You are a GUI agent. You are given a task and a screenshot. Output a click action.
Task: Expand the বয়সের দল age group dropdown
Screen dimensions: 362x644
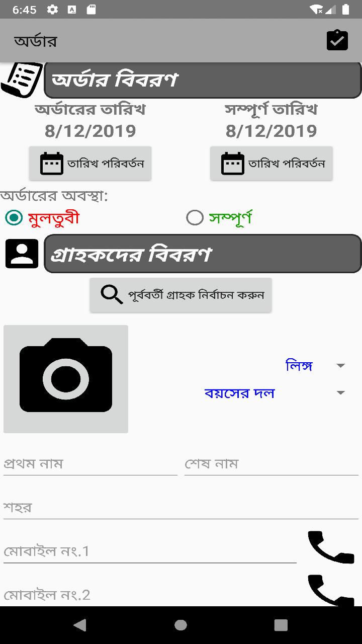click(x=275, y=393)
